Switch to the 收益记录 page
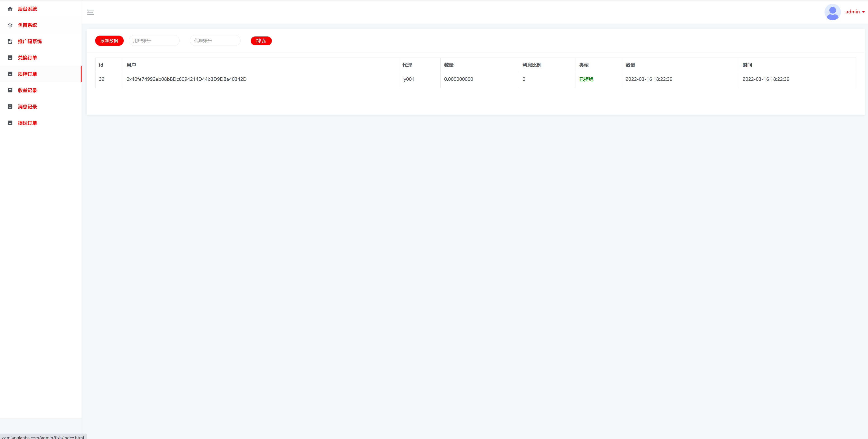The width and height of the screenshot is (868, 439). pos(28,90)
